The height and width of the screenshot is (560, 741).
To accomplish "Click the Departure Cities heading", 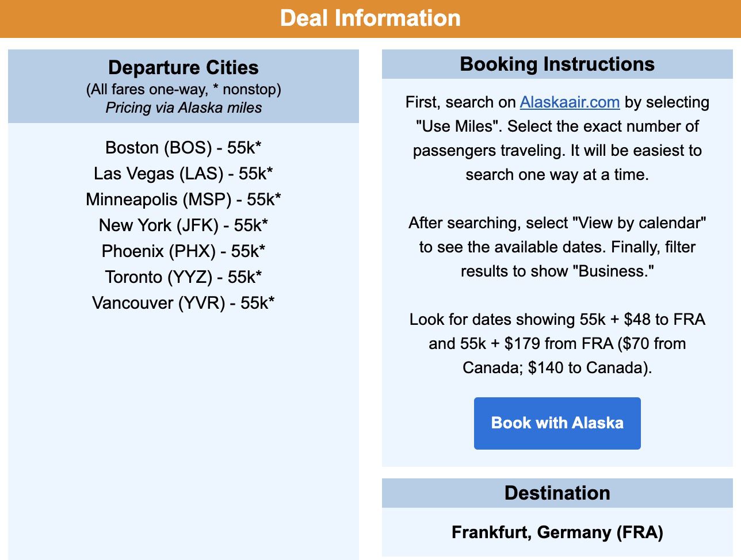I will 183,68.
